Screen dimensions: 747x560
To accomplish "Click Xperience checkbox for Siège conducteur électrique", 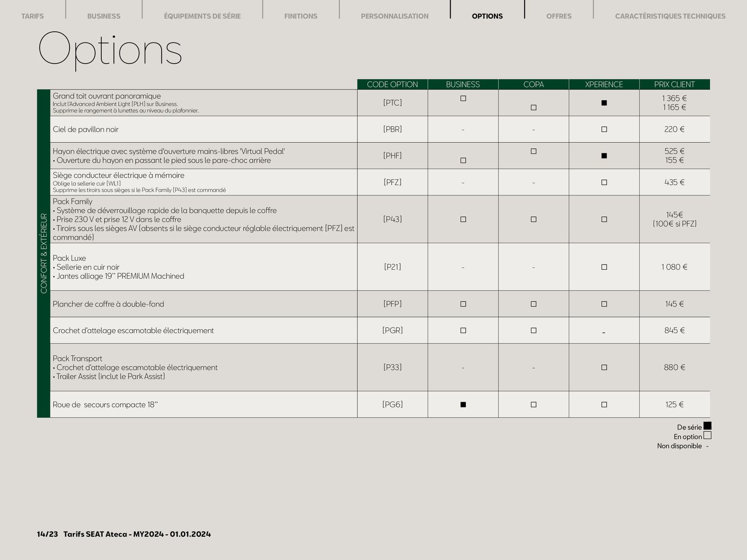I will pyautogui.click(x=604, y=182).
